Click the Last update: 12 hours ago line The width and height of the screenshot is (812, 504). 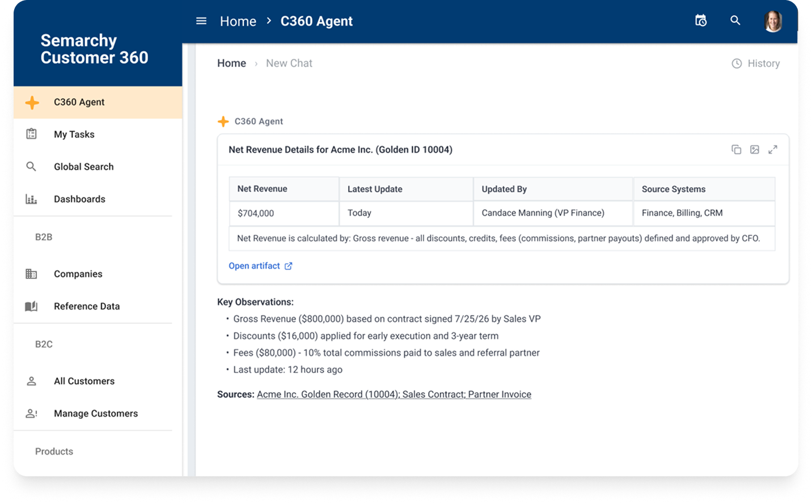tap(287, 370)
